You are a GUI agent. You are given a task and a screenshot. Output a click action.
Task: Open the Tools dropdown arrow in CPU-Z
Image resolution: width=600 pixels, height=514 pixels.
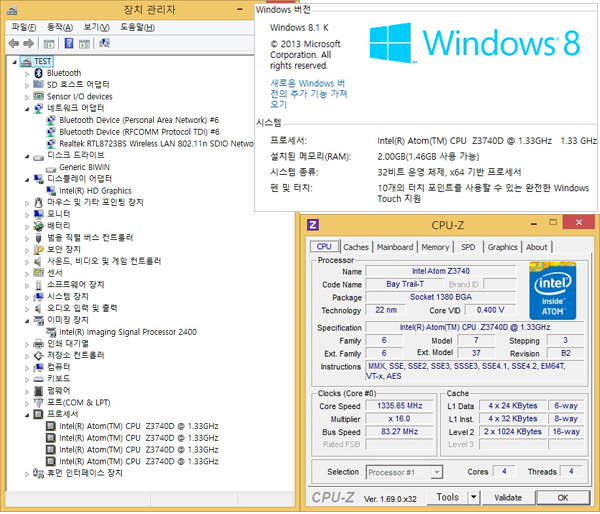coord(473,497)
